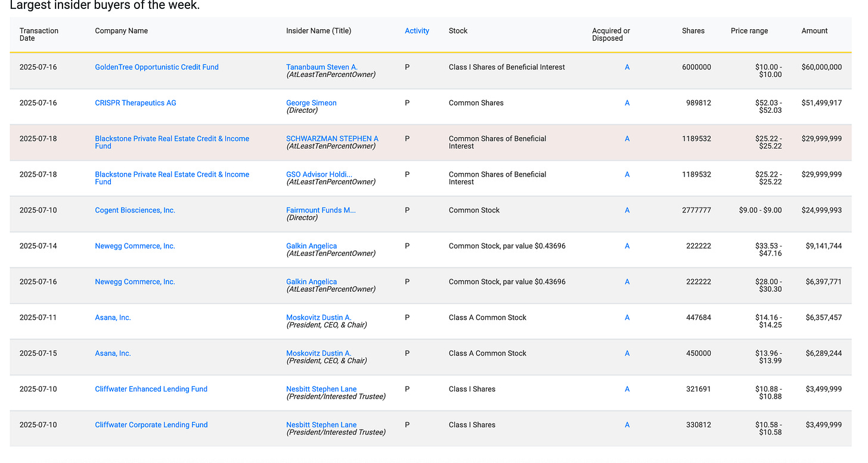
Task: Select the 321691 shares cell
Action: coord(699,390)
